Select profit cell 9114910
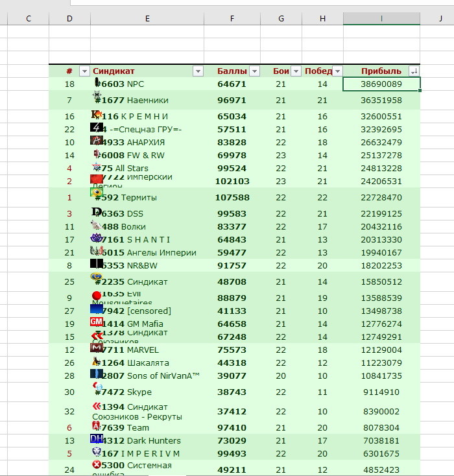Image resolution: width=454 pixels, height=476 pixels. (381, 392)
